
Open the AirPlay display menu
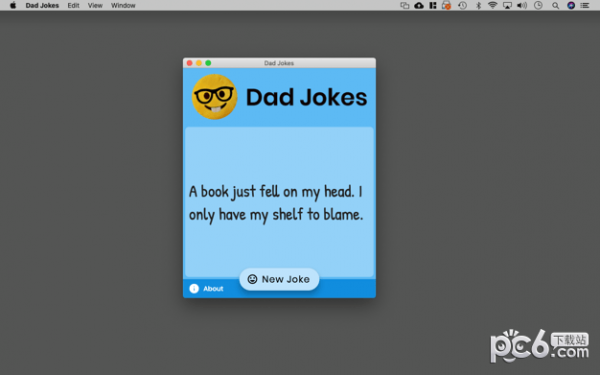[507, 5]
